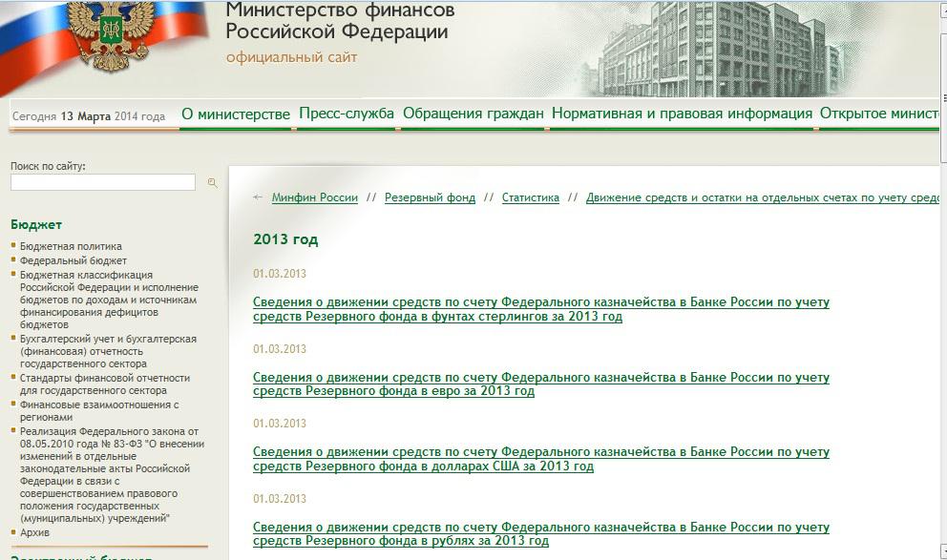This screenshot has width=947, height=560.
Task: Open the О министерстве menu
Action: tap(236, 114)
